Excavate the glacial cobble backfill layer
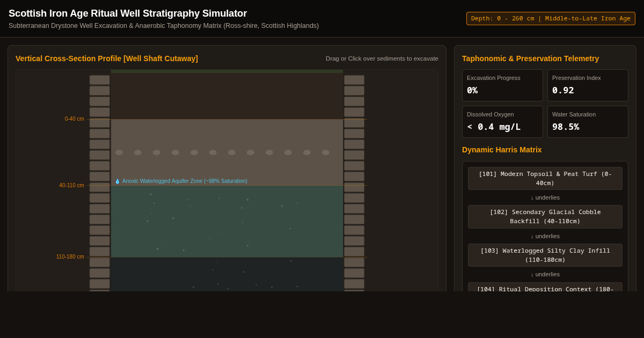 tap(227, 152)
